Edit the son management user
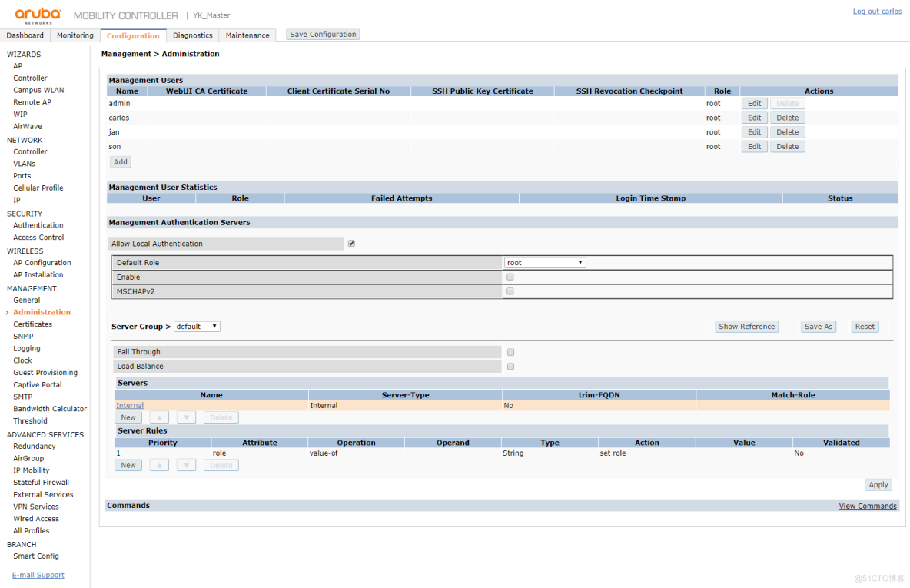 754,147
